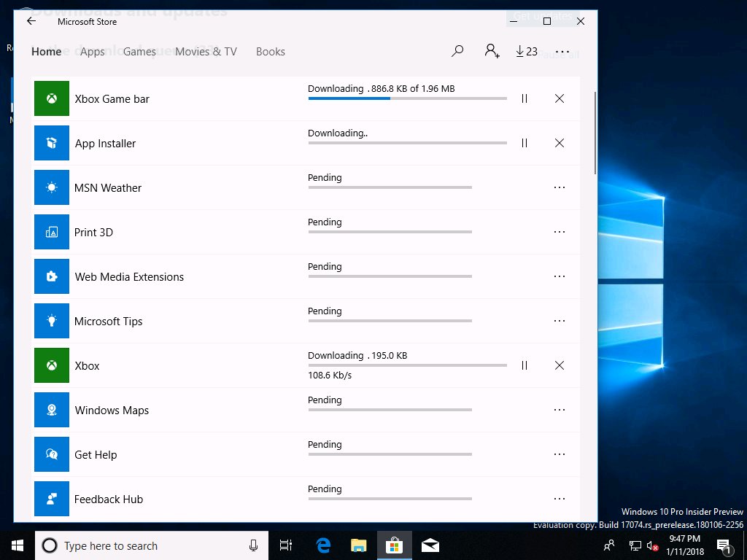Viewport: 747px width, 560px height.
Task: Click the App Installer name
Action: pos(105,144)
